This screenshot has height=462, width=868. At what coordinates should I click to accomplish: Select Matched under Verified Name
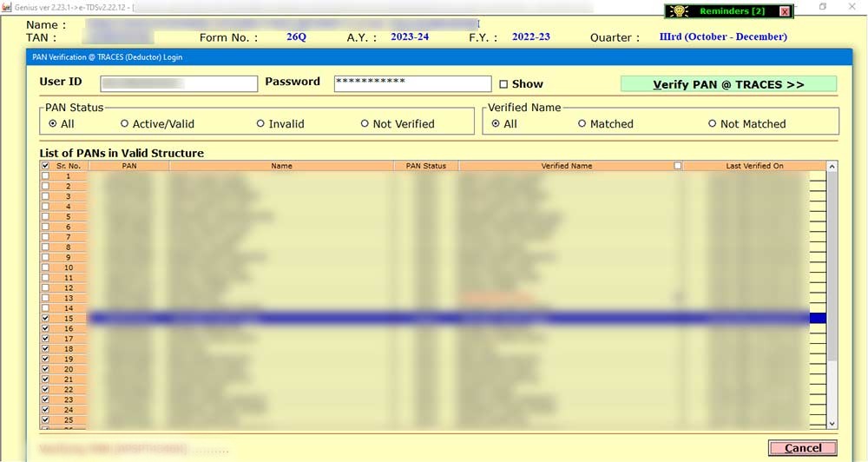[582, 124]
